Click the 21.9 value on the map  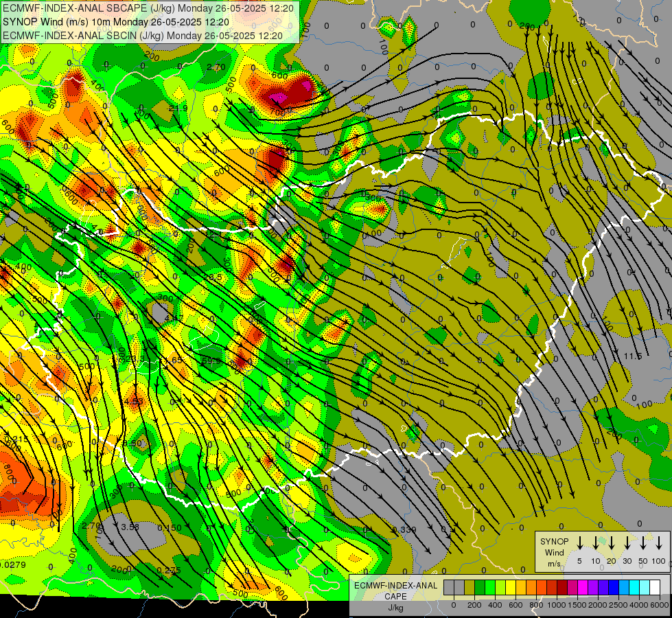click(x=178, y=108)
